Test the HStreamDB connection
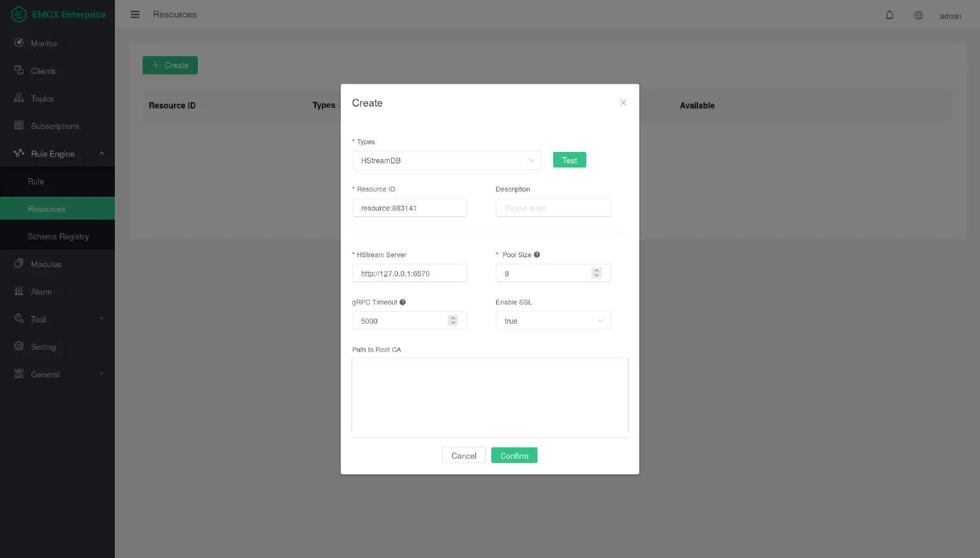This screenshot has height=558, width=980. (569, 160)
